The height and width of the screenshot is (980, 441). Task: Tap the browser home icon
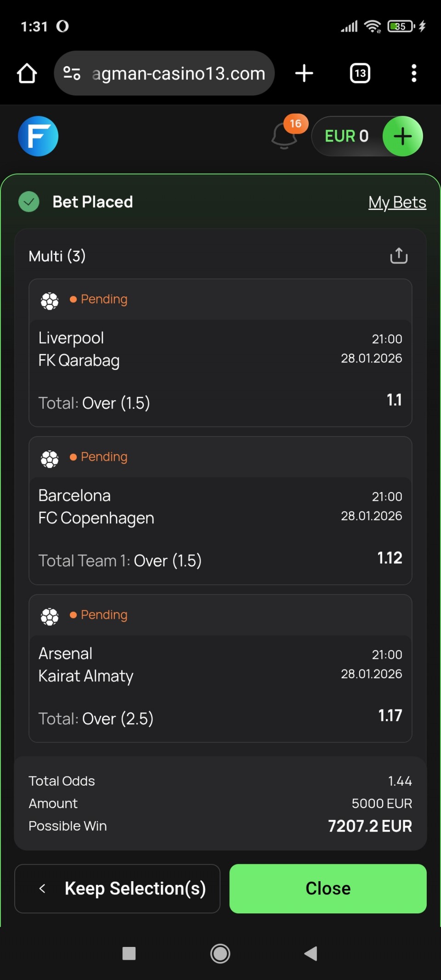27,74
